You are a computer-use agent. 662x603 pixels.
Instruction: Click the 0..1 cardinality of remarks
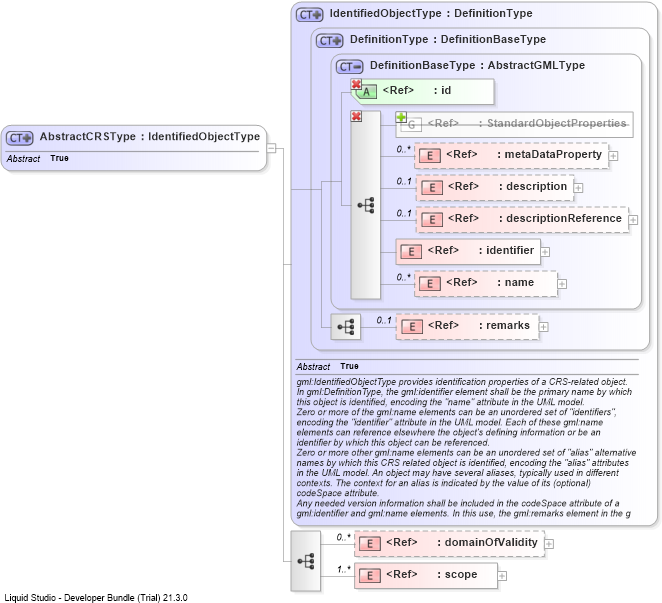coord(384,320)
